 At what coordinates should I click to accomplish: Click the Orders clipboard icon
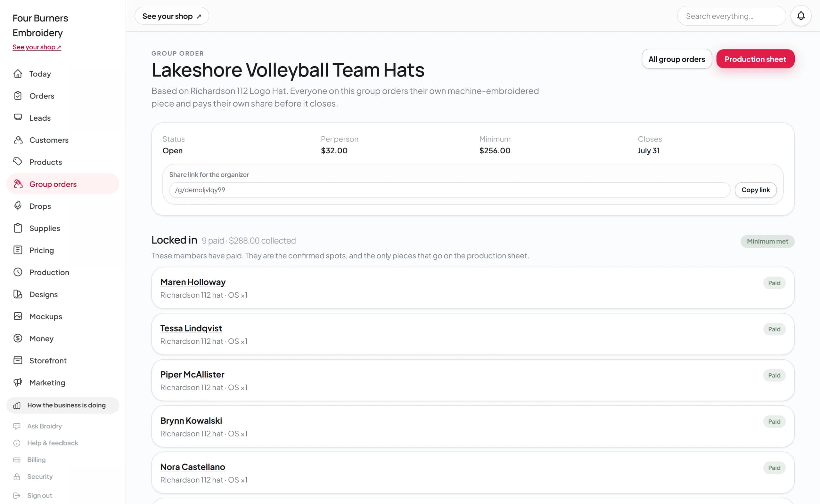point(18,96)
